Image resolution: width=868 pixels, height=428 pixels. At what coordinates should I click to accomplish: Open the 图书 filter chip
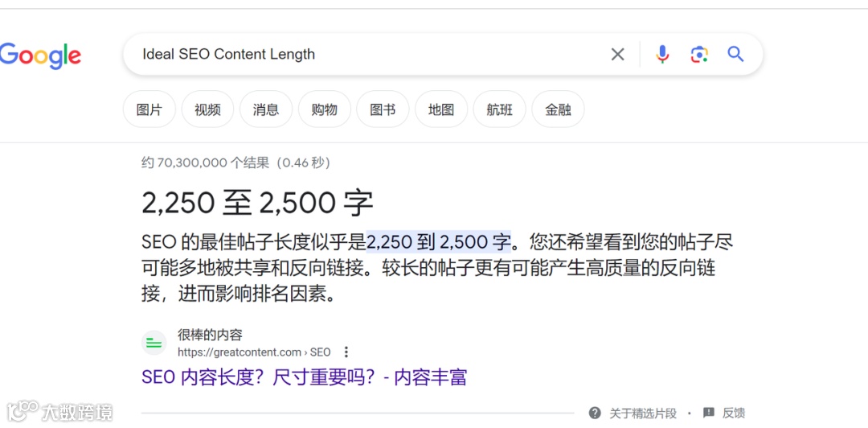(x=383, y=109)
